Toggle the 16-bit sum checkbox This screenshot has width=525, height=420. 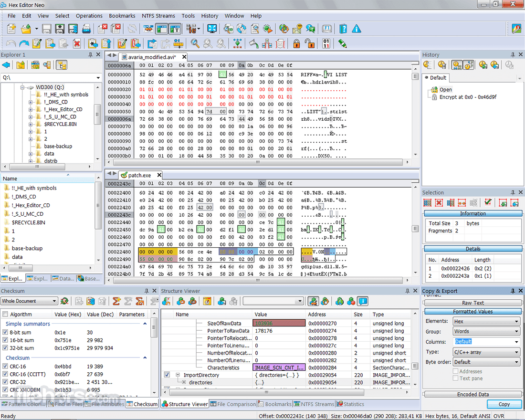(x=5, y=340)
